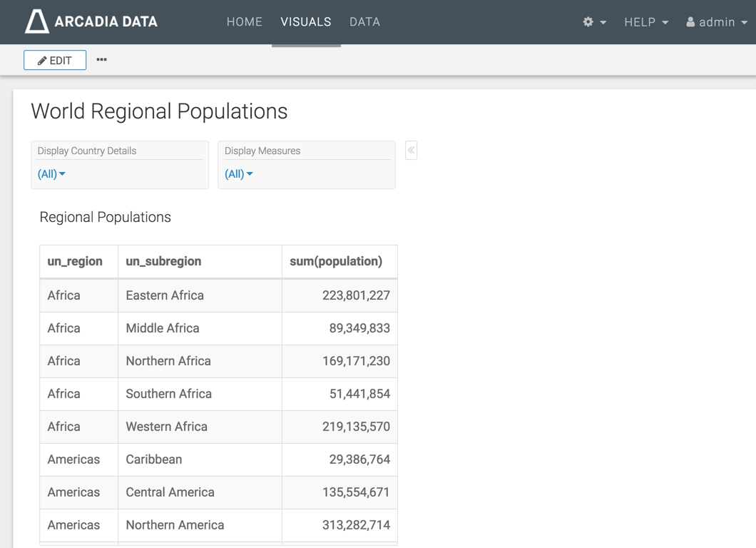Expand the Help dropdown menu
The width and height of the screenshot is (756, 548).
click(646, 22)
